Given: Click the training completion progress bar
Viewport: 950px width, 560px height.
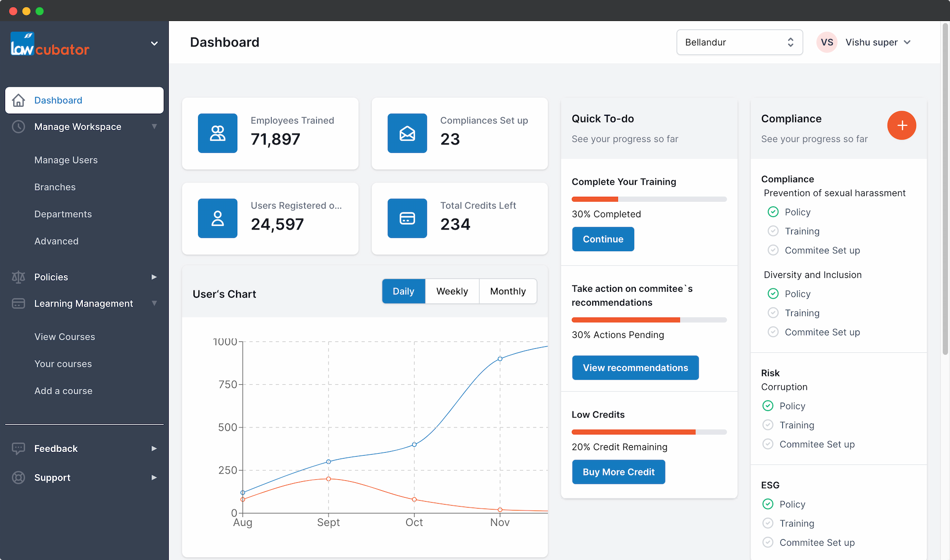Looking at the screenshot, I should pyautogui.click(x=649, y=199).
